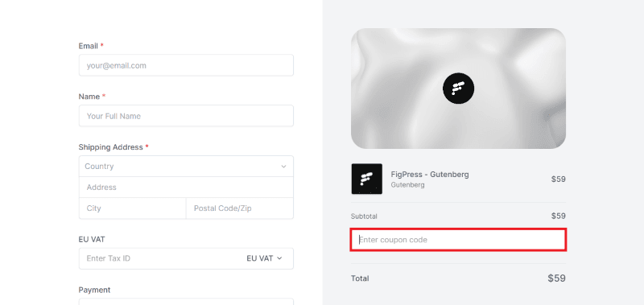Viewport: 644px width, 305px height.
Task: Click the Postal Code/Zip field
Action: click(x=240, y=208)
